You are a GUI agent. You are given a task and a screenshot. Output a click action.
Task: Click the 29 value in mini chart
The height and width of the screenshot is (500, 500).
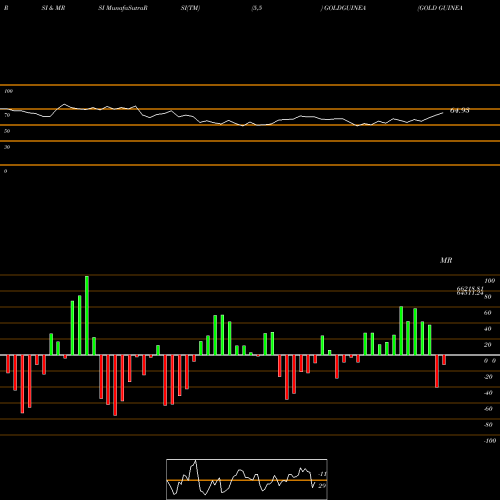click(322, 486)
